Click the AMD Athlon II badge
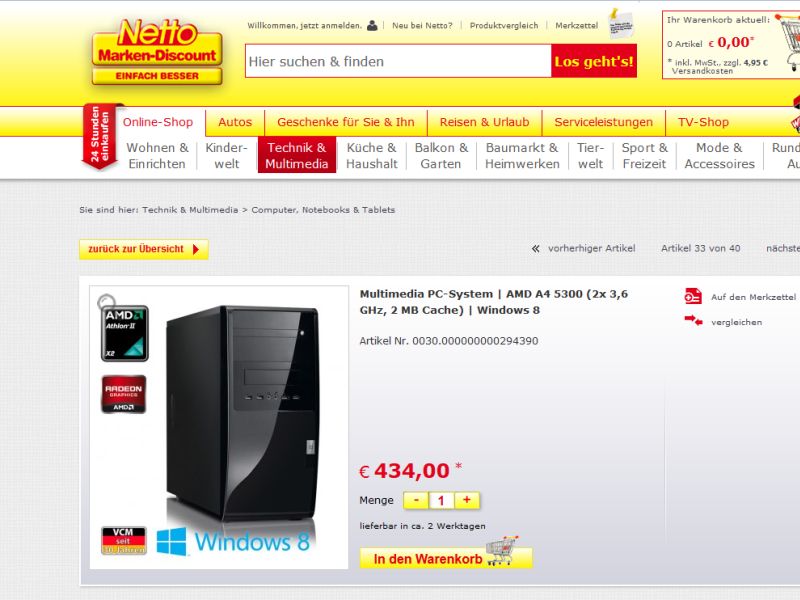The height and width of the screenshot is (600, 800). [124, 333]
